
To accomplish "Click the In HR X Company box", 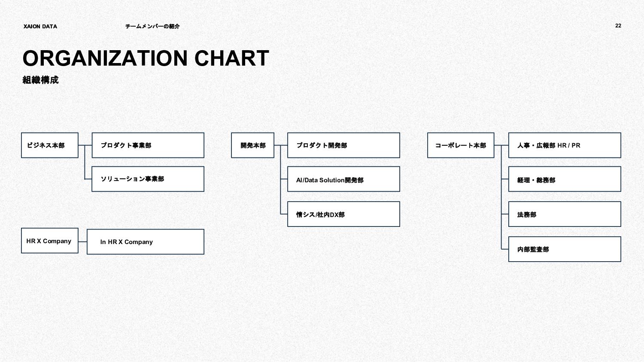I will tap(145, 242).
